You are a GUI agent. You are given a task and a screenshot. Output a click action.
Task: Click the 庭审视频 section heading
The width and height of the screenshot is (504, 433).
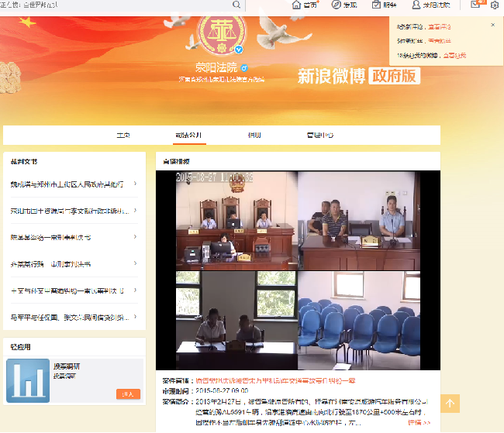point(176,162)
